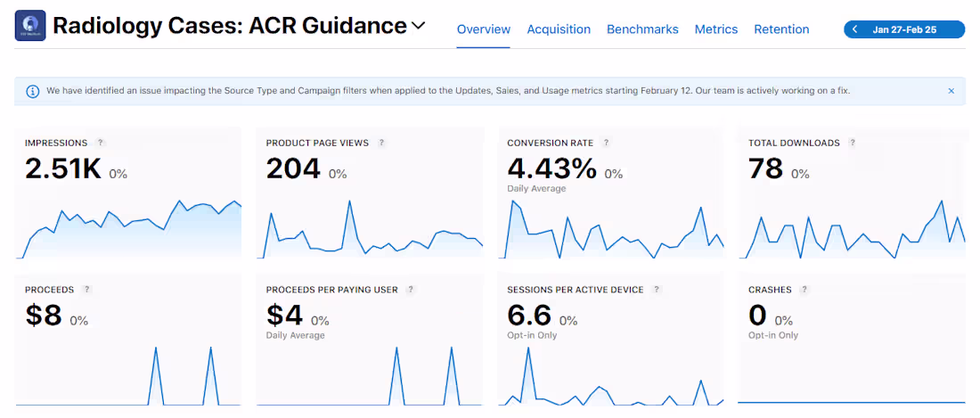Click help icon for Sessions Per Active Device
This screenshot has width=980, height=418.
(x=657, y=290)
